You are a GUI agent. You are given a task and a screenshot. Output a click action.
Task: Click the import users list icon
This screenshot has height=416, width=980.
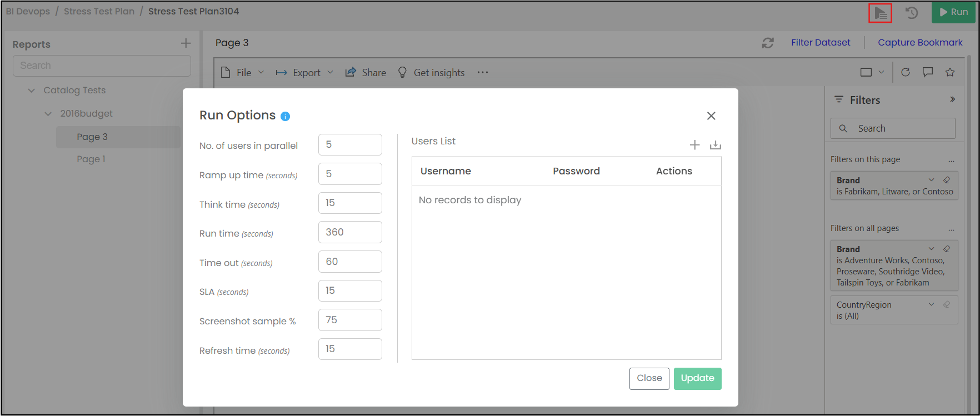pos(716,145)
